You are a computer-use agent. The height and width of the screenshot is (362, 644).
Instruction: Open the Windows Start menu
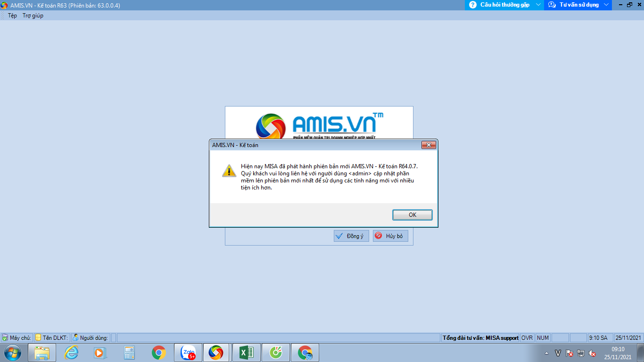12,353
